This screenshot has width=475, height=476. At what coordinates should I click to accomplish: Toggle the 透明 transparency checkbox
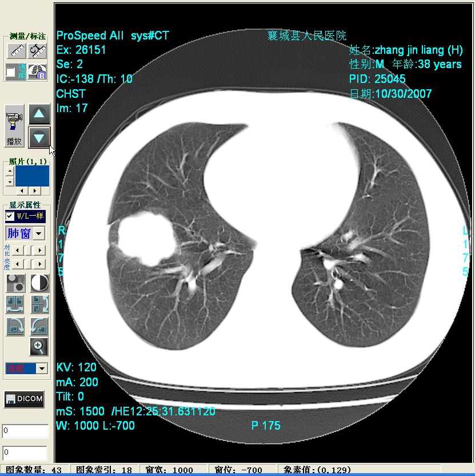[10, 72]
